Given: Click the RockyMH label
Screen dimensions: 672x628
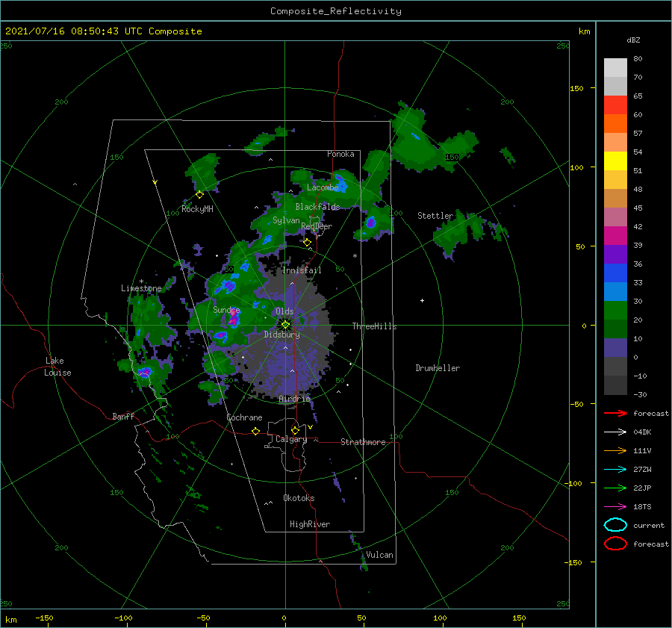Looking at the screenshot, I should [x=197, y=209].
